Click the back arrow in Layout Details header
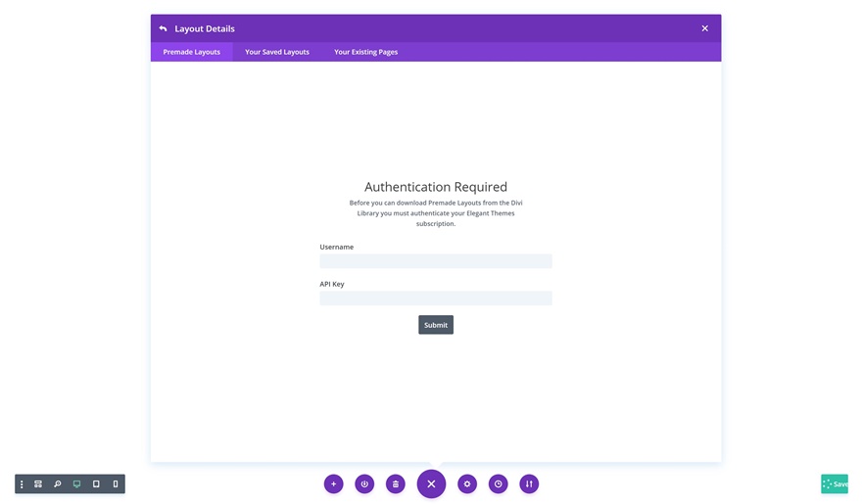This screenshot has width=862, height=504. pos(163,28)
